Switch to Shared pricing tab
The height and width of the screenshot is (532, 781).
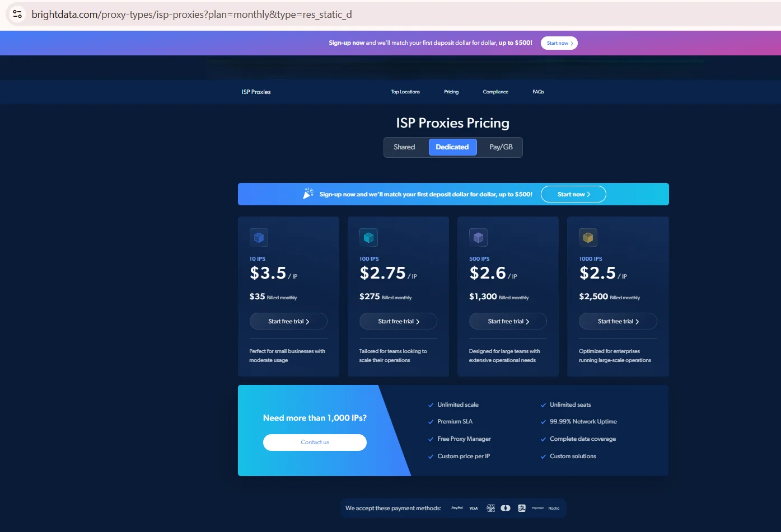coord(404,147)
